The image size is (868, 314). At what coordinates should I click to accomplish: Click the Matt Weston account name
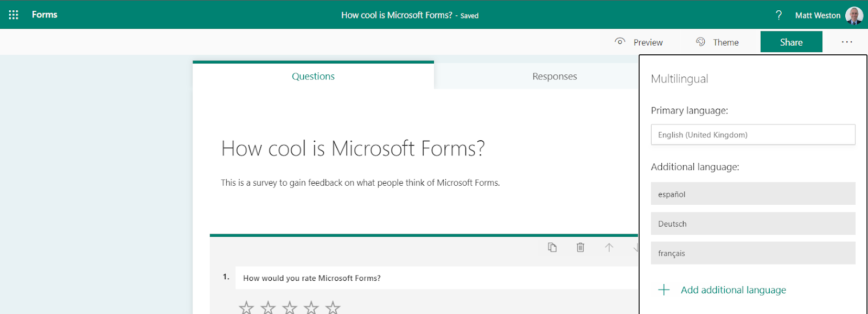click(818, 15)
